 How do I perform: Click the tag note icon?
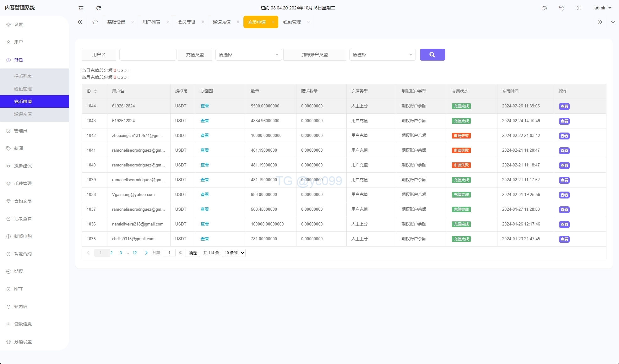[562, 8]
